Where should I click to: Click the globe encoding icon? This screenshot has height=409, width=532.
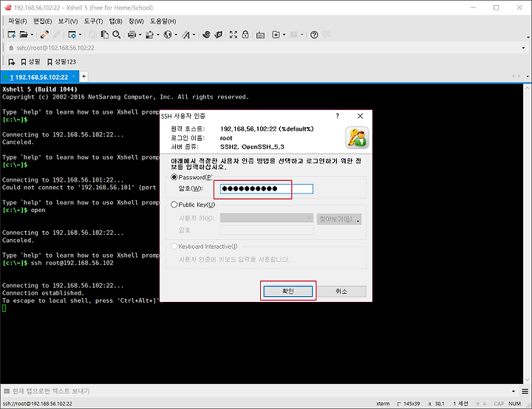(168, 35)
